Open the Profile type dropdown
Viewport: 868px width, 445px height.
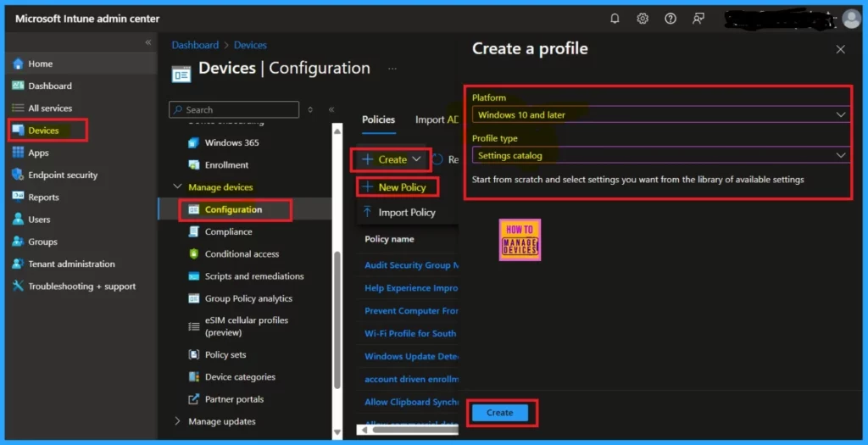pos(661,155)
